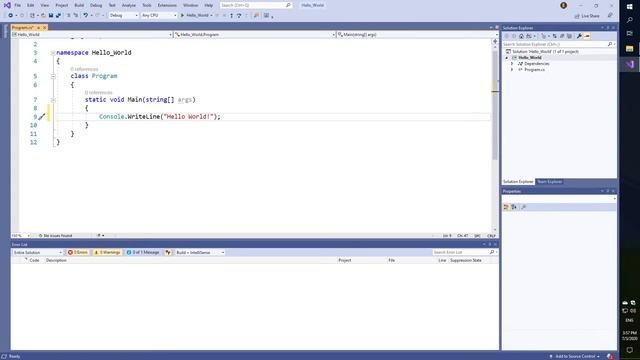Click the Undo arrow icon

pos(85,16)
